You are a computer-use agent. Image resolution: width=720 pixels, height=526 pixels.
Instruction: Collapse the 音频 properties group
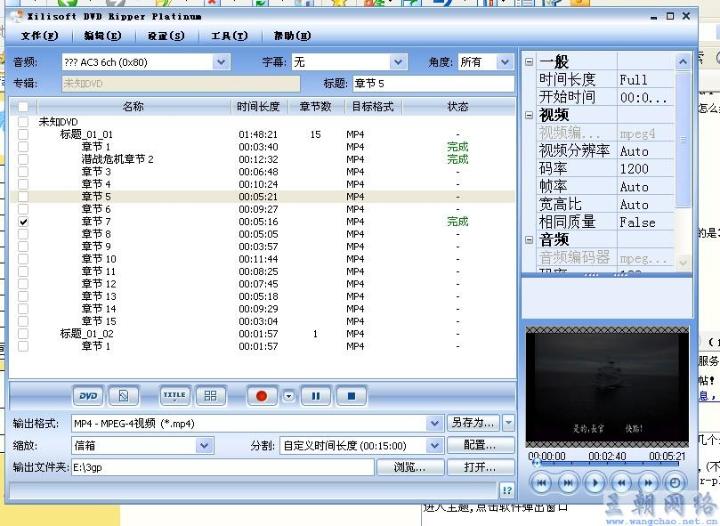(529, 240)
